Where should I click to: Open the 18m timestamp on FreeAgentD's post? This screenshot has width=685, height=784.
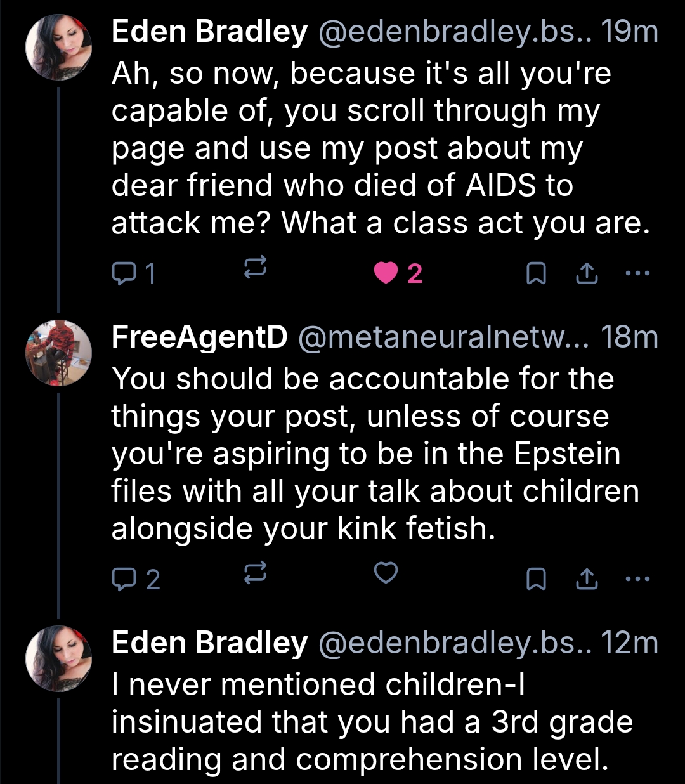tap(629, 337)
